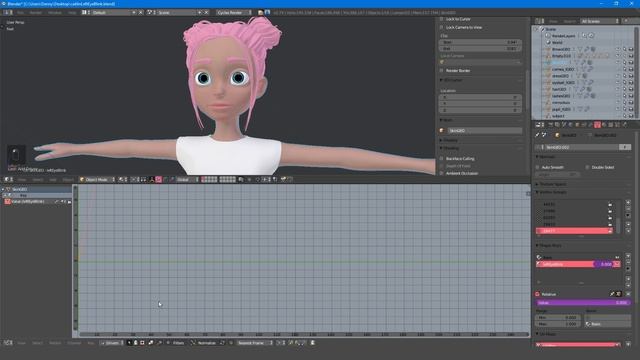Add a new UV map with plus button

click(628, 344)
